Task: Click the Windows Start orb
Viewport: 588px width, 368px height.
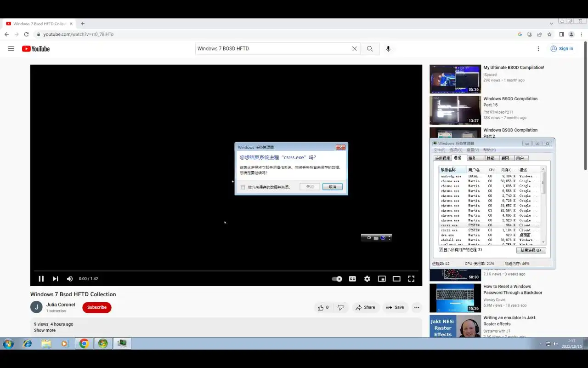Action: [8, 343]
